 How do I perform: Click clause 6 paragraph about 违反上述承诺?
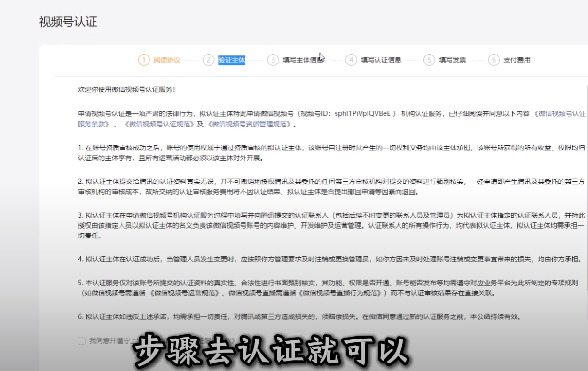(299, 317)
